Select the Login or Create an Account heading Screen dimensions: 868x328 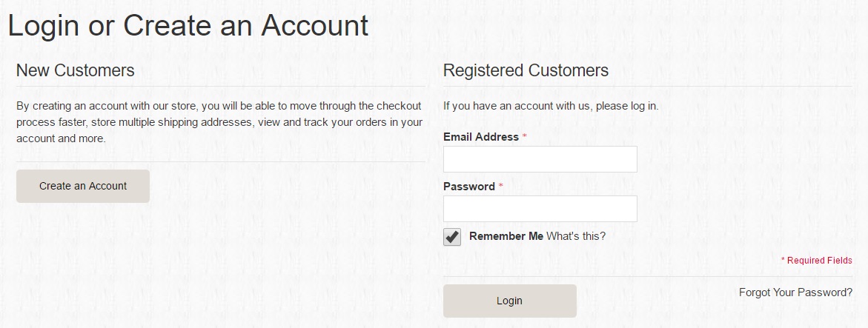point(188,25)
